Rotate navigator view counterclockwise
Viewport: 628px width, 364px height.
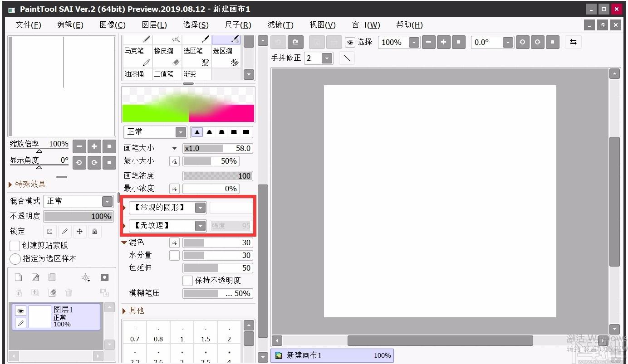(79, 162)
